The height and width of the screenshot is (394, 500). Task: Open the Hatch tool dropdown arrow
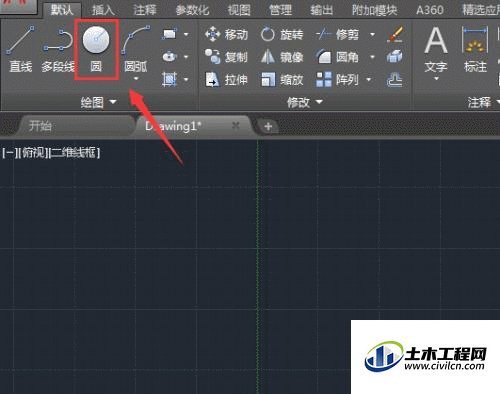pyautogui.click(x=186, y=79)
